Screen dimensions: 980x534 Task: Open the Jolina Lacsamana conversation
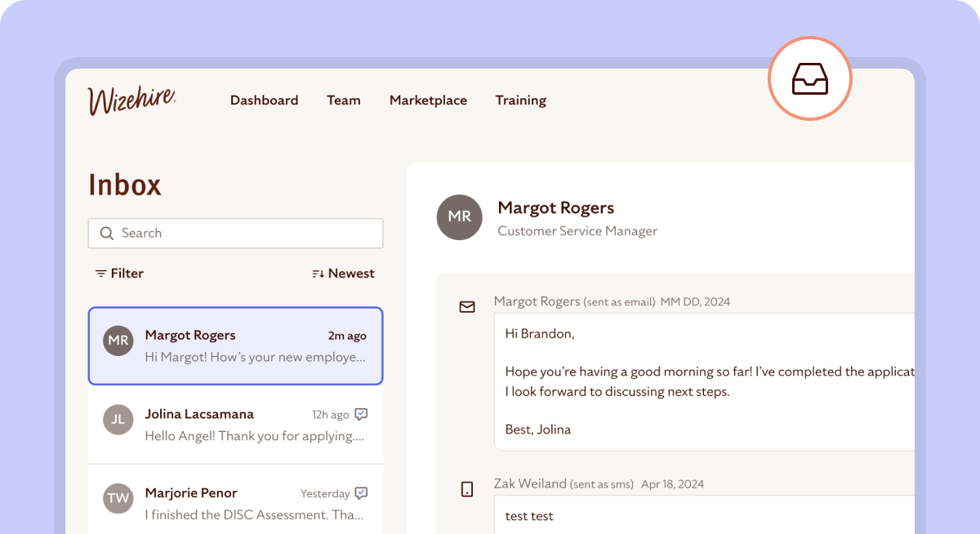(235, 425)
